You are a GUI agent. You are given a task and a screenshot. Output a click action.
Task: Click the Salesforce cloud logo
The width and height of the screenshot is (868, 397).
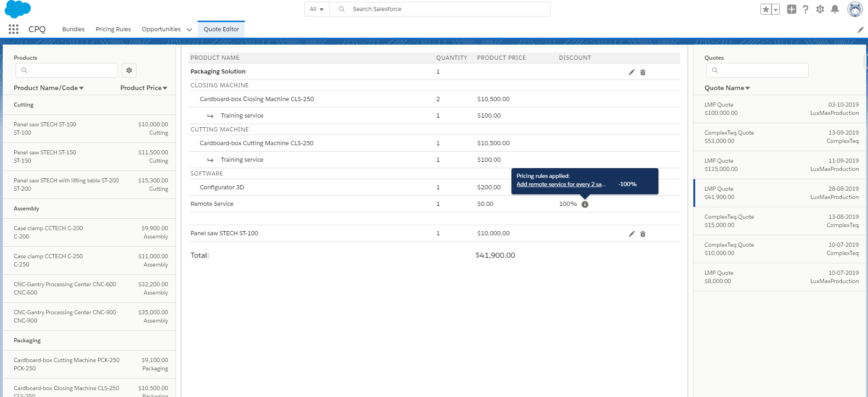17,9
